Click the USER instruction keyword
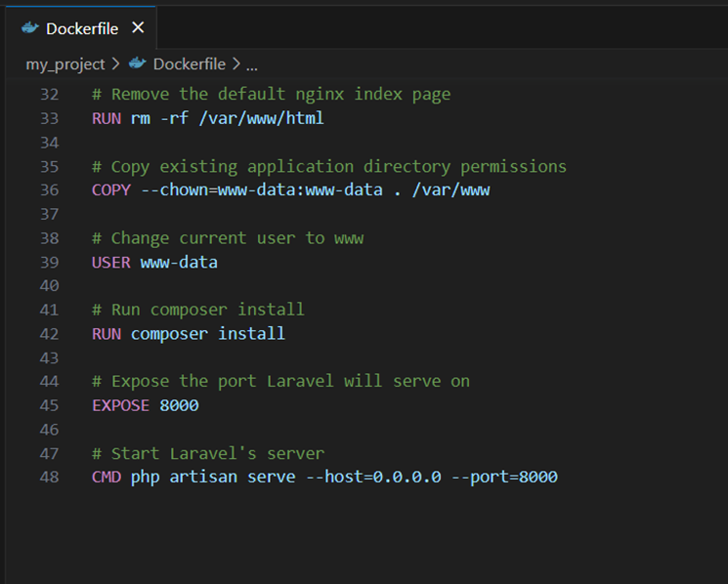Screen dimensions: 728x584 (110, 262)
